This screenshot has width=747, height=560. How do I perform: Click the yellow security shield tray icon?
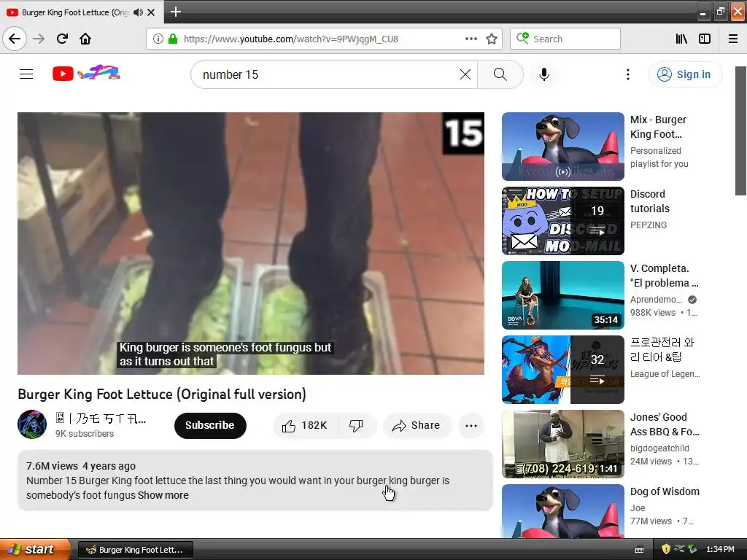coord(666,549)
